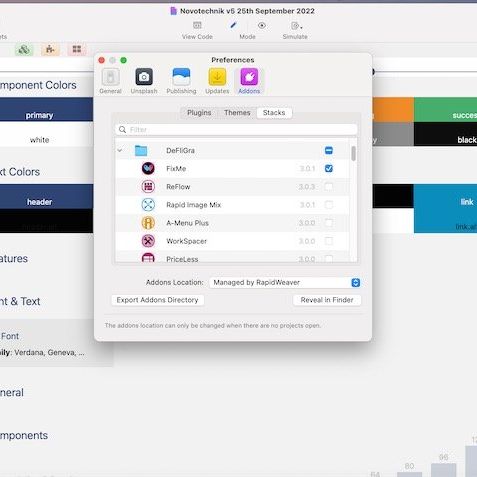
Task: Click the DeFliGra group name
Action: tap(180, 151)
